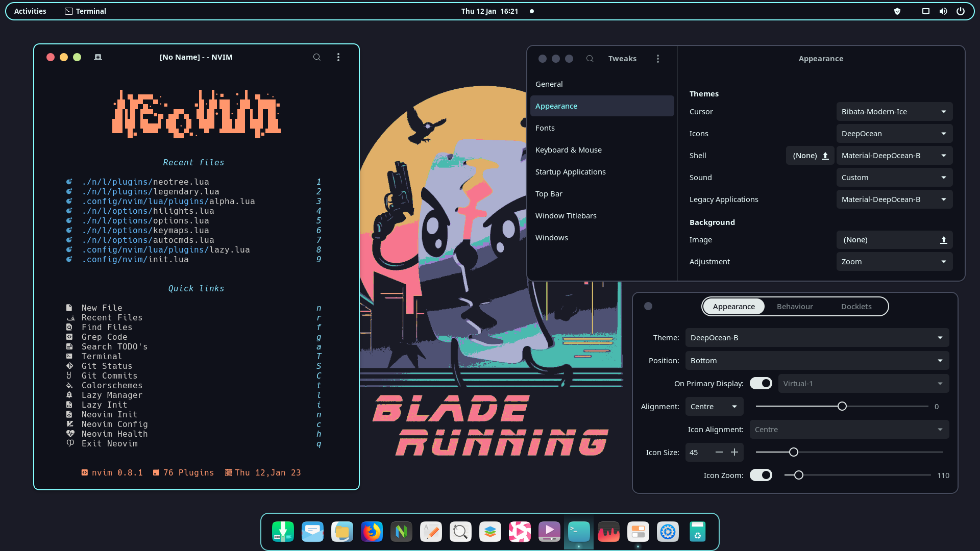Screen dimensions: 980x551
Task: Decrease Icon Size with the minus button
Action: point(719,453)
